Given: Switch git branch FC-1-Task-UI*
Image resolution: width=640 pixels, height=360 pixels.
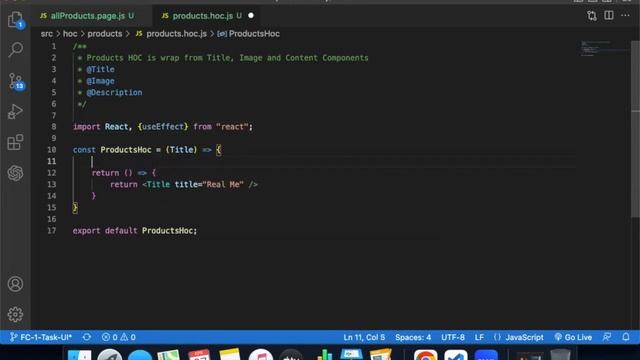Looking at the screenshot, I should pos(41,337).
